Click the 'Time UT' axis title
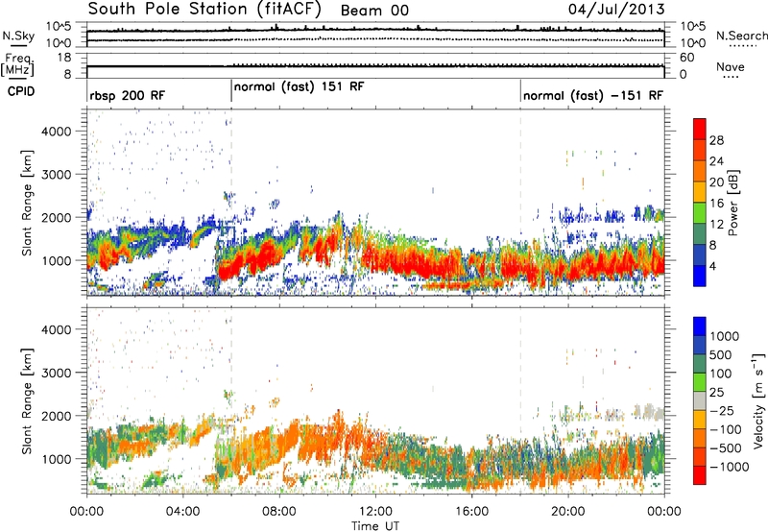Screen dimensions: 768x532 click(x=375, y=526)
